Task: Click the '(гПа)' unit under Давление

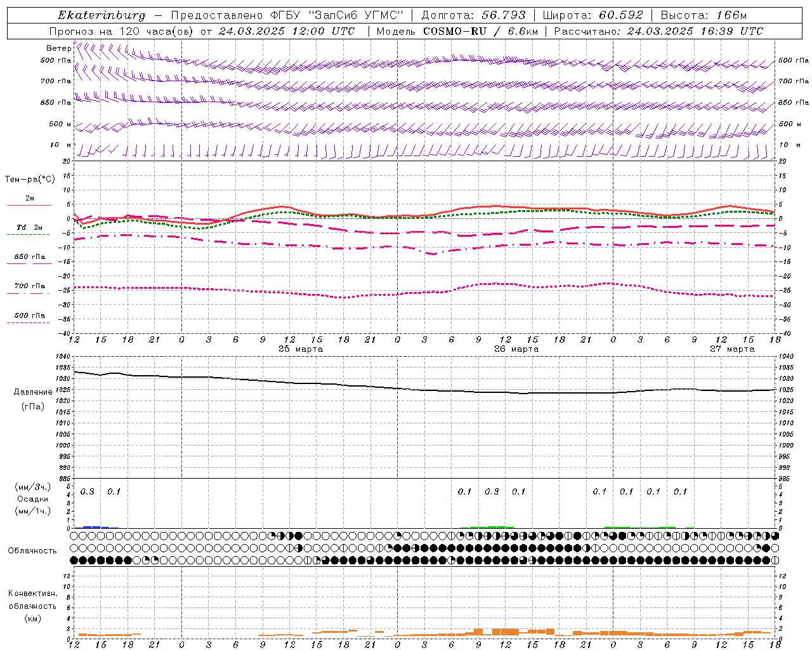Action: pyautogui.click(x=33, y=406)
